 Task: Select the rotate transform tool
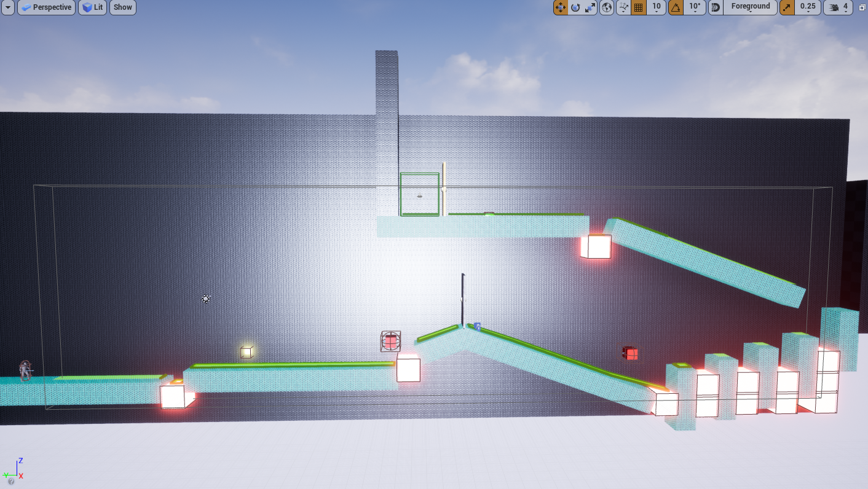coord(575,7)
